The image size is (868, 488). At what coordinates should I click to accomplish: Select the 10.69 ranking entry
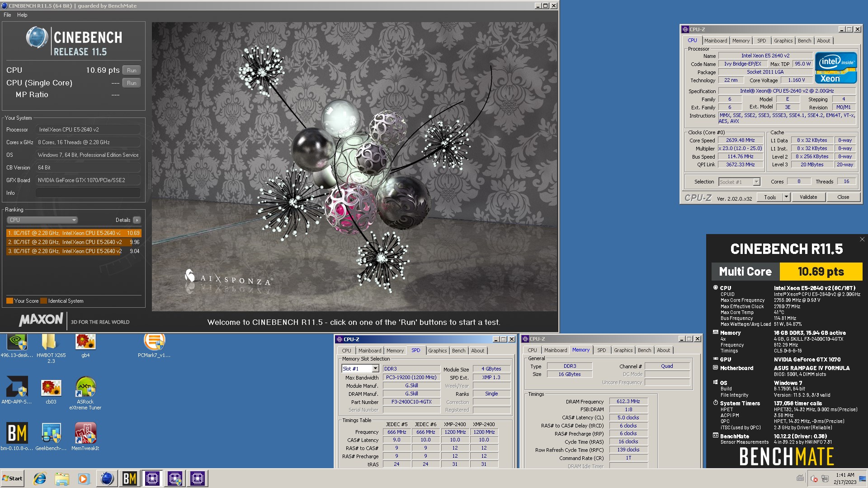pos(74,233)
